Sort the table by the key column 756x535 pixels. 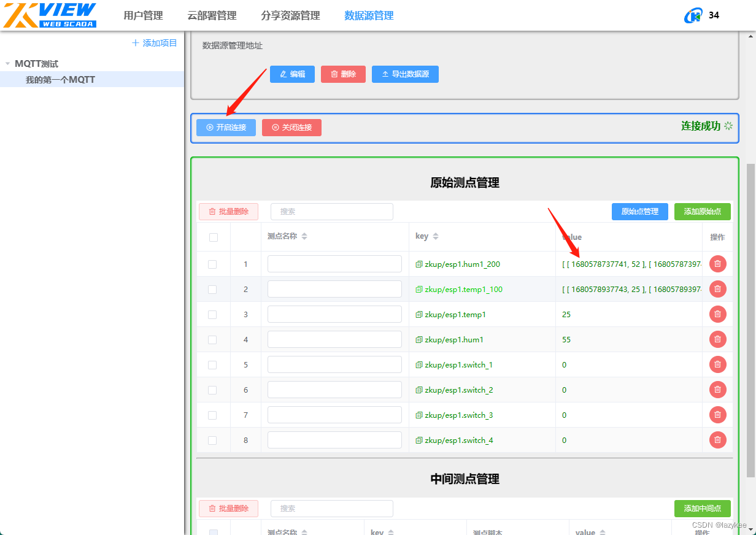tap(436, 236)
